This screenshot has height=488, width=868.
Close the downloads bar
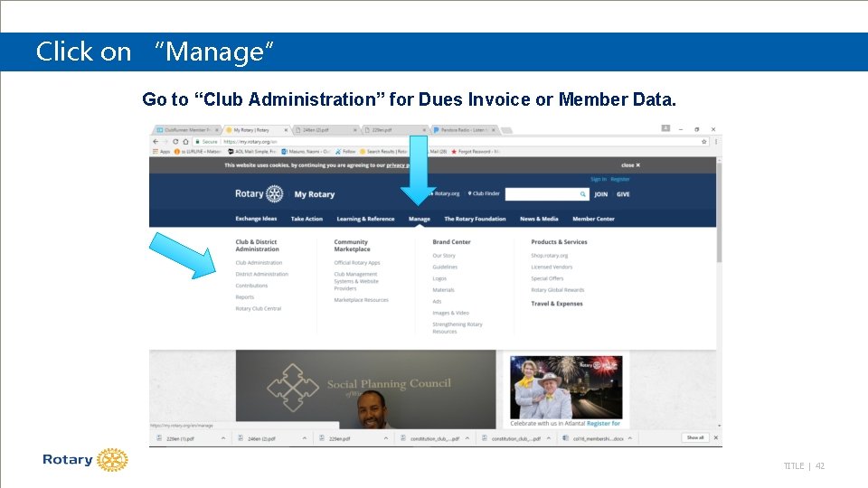pyautogui.click(x=716, y=437)
